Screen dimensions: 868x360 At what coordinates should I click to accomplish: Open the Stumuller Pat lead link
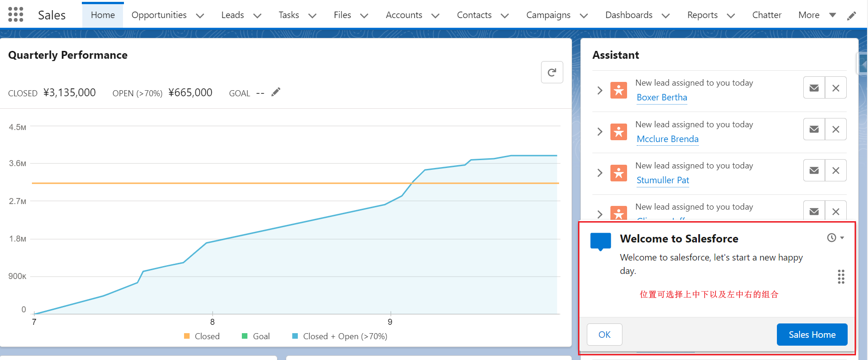(663, 180)
